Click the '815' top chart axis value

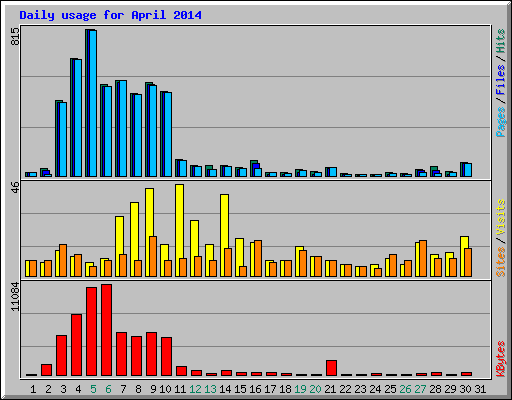point(15,37)
